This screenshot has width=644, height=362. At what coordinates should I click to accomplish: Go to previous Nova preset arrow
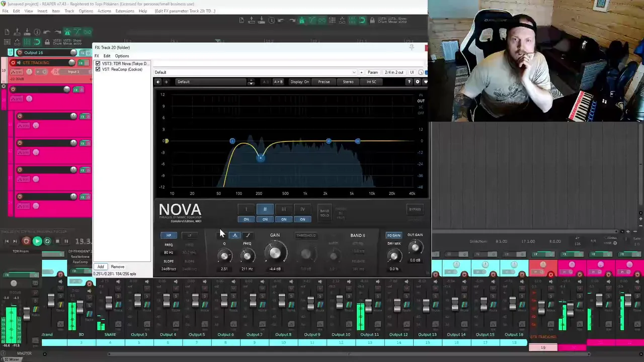click(x=158, y=82)
